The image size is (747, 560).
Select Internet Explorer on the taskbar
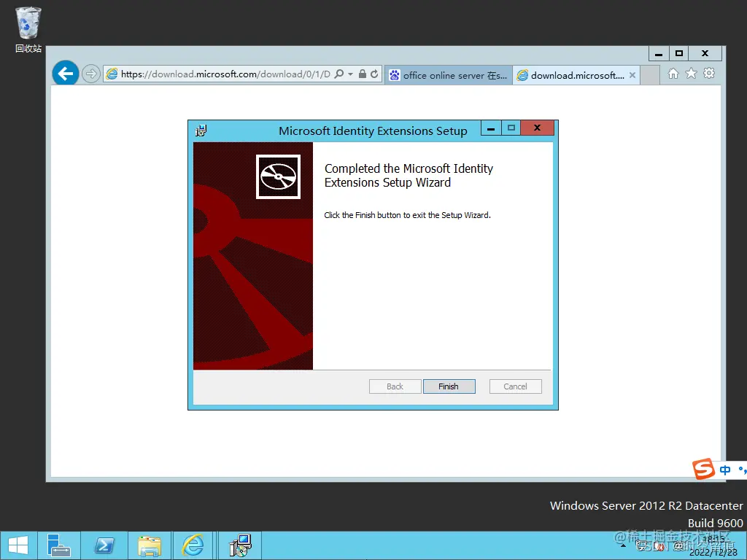pos(193,545)
